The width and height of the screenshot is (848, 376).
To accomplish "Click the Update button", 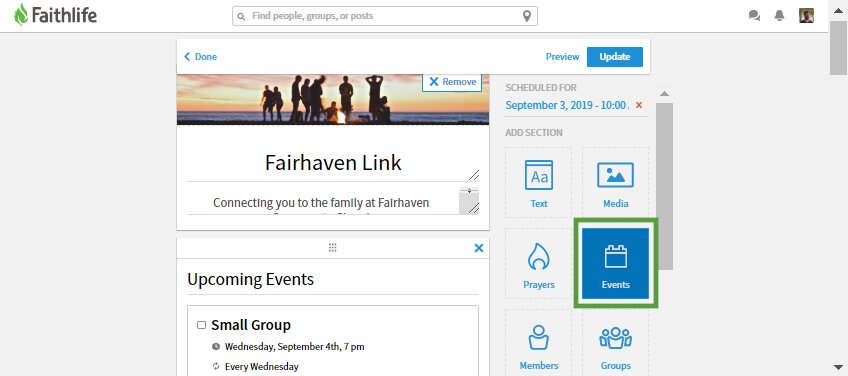I will [x=615, y=57].
